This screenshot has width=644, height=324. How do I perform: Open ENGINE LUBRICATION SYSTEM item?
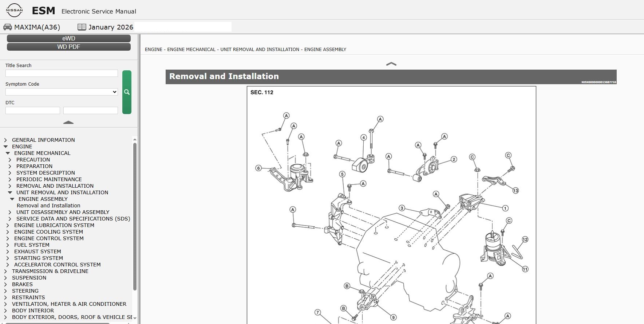54,225
